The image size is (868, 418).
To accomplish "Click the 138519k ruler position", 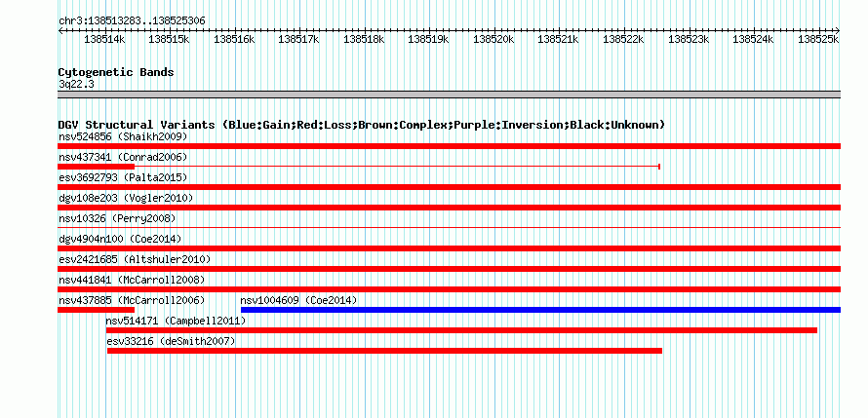I will (428, 39).
